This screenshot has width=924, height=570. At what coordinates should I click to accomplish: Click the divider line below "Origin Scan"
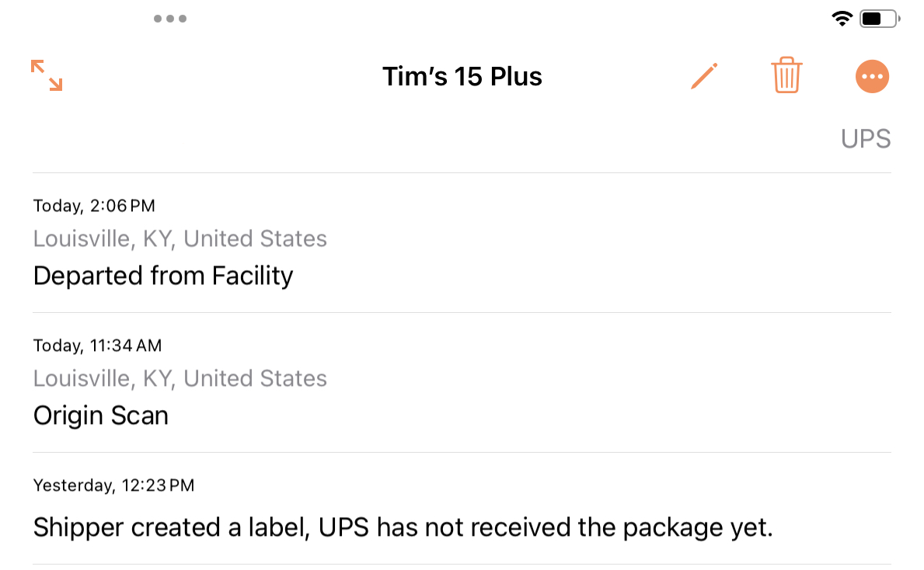[x=462, y=453]
